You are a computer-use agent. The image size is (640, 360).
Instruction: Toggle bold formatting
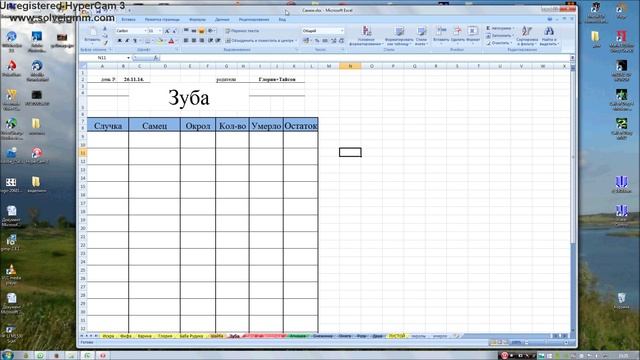[x=120, y=41]
